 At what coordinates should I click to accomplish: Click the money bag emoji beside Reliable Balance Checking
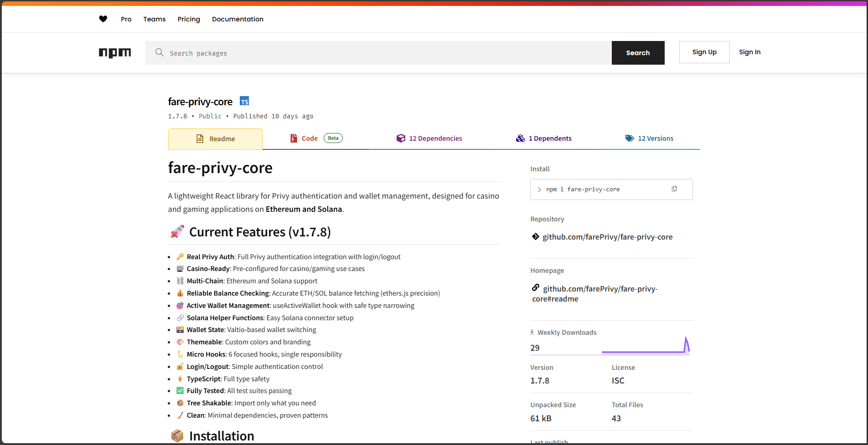[x=181, y=293]
